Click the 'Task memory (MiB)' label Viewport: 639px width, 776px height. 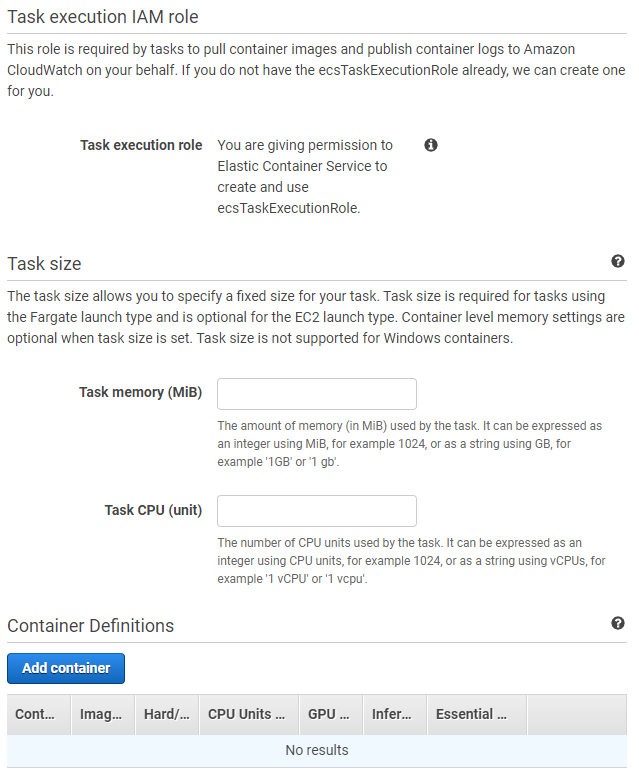click(141, 392)
